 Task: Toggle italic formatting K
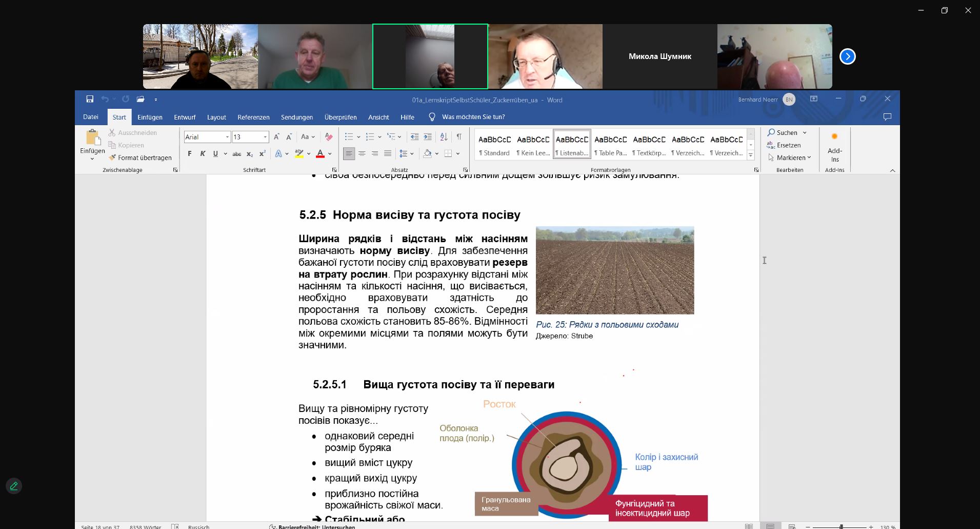(x=203, y=153)
